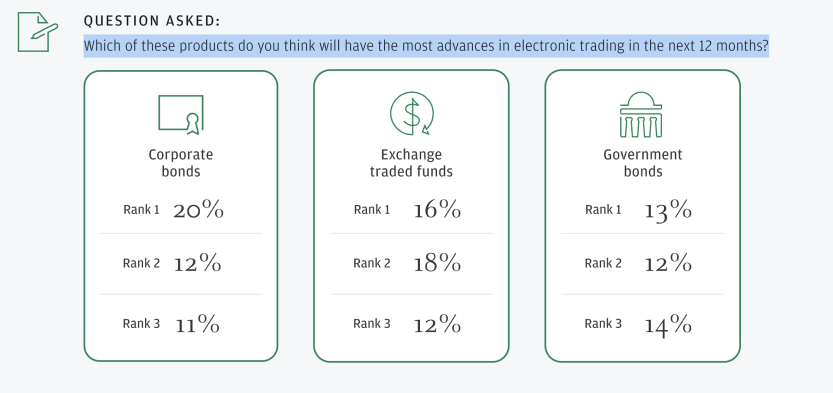Image resolution: width=833 pixels, height=393 pixels.
Task: Click Corporate bonds Rank 1 value 20%
Action: pos(198,210)
